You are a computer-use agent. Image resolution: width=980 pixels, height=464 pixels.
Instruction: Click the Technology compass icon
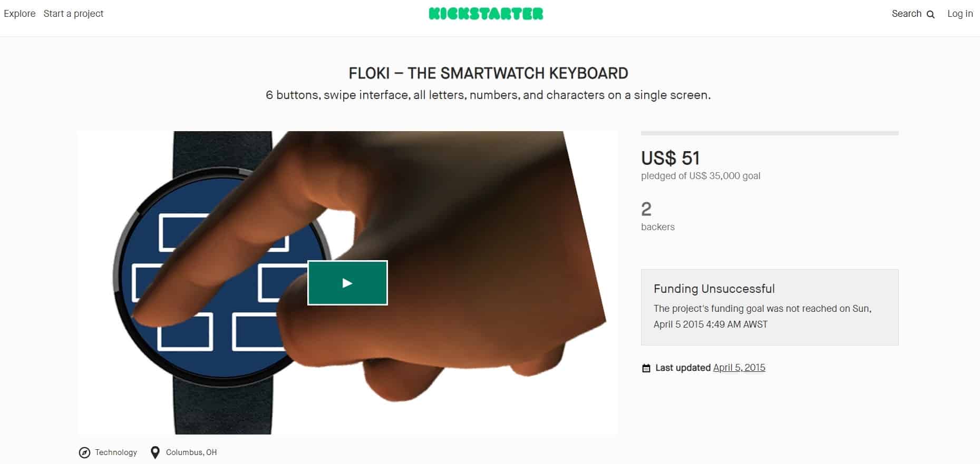click(x=84, y=452)
